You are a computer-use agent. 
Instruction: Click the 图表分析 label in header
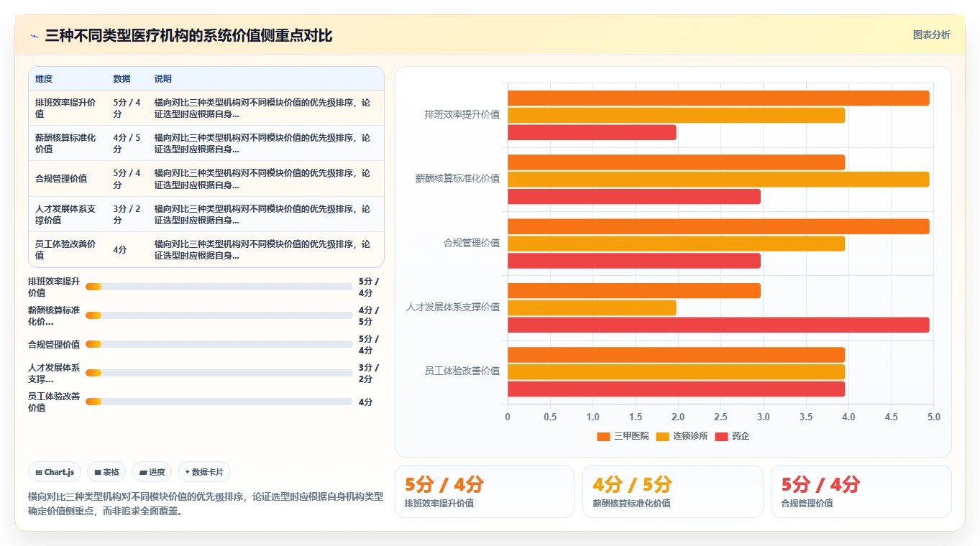click(931, 34)
